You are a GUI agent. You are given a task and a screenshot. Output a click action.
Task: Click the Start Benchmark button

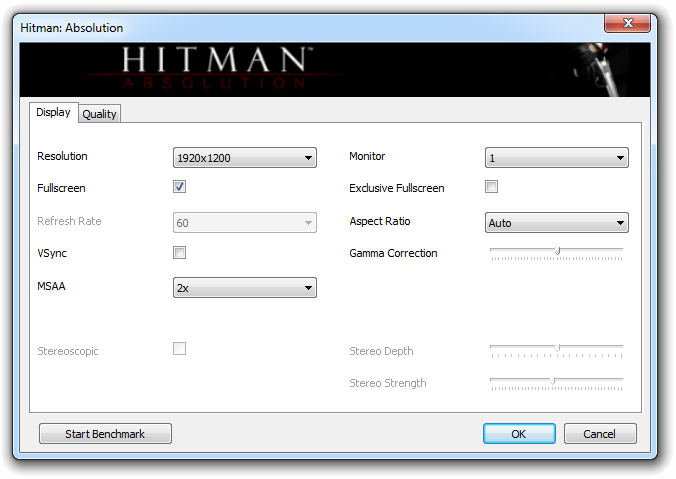point(105,433)
